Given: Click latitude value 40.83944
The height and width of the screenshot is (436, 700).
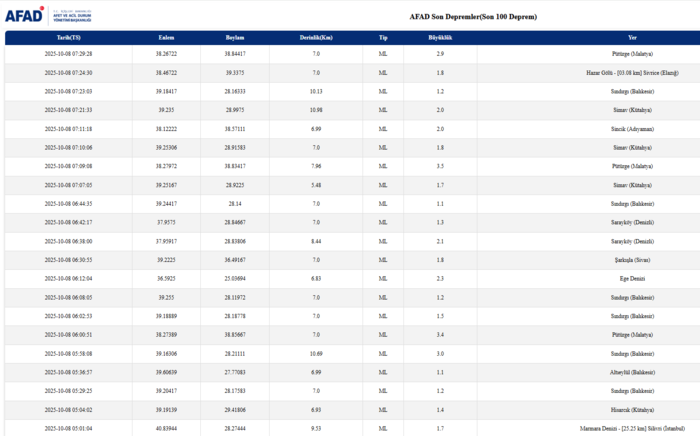Looking at the screenshot, I should pos(166,428).
